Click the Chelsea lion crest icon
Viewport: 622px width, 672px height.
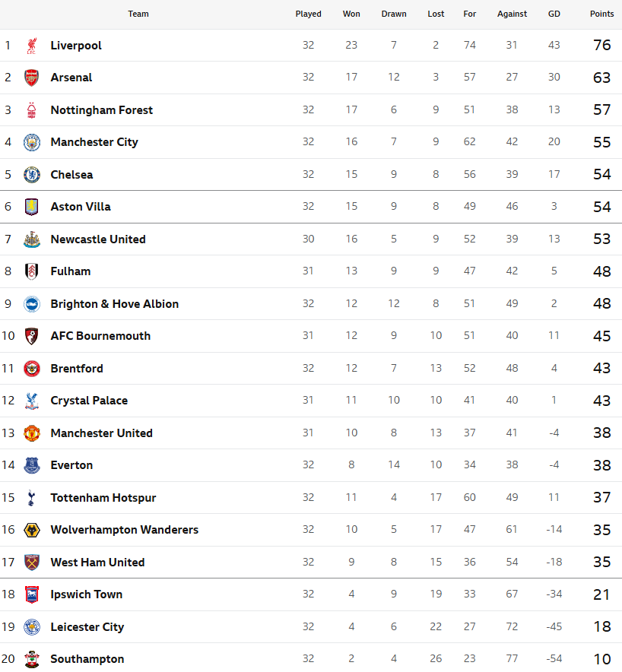coord(32,175)
